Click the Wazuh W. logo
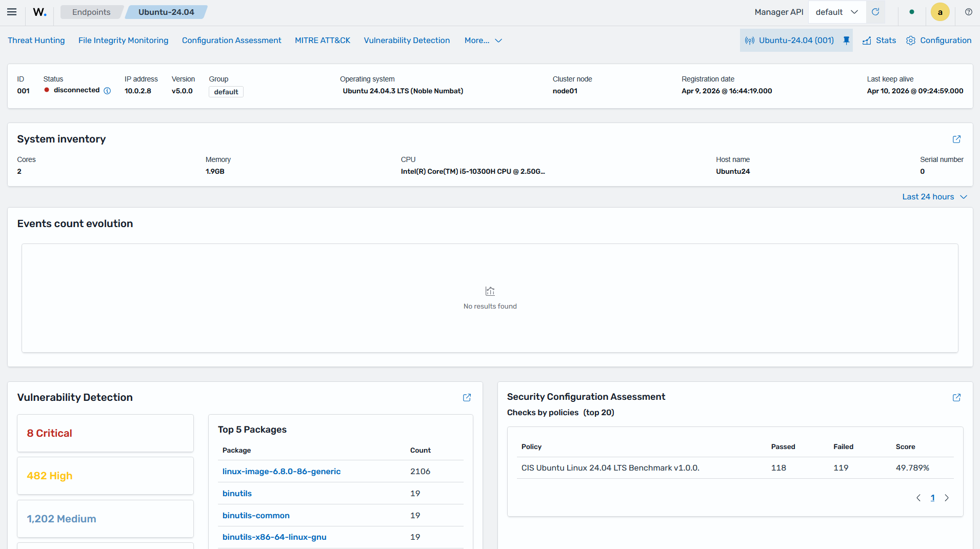 [39, 12]
